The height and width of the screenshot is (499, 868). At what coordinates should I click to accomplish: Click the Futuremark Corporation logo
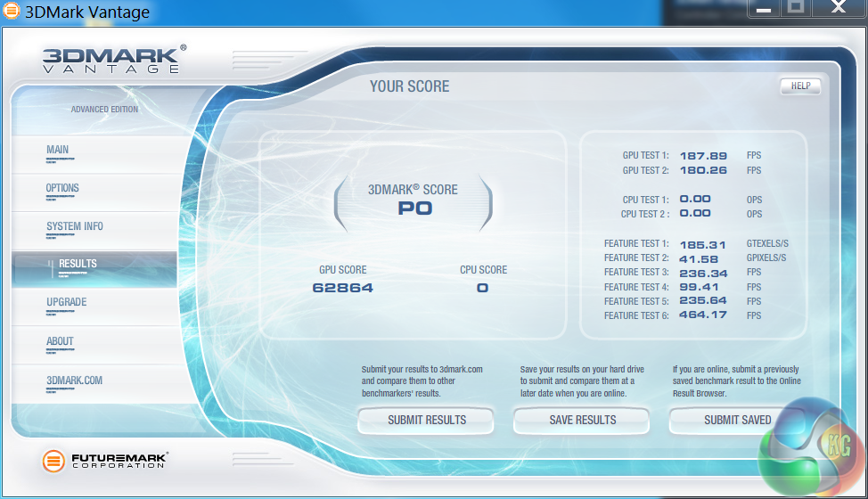pos(105,461)
